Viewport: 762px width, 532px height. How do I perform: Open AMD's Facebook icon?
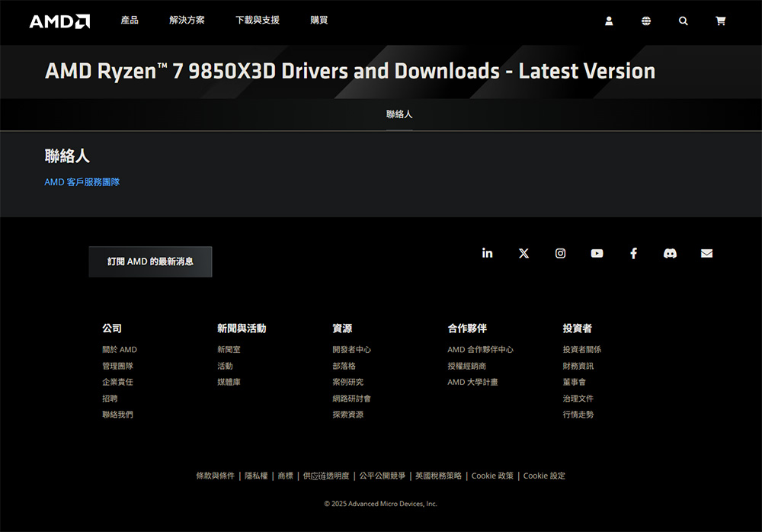coord(633,253)
